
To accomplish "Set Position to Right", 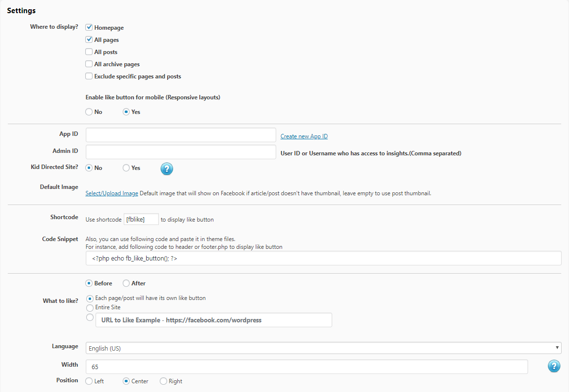I will [x=163, y=381].
